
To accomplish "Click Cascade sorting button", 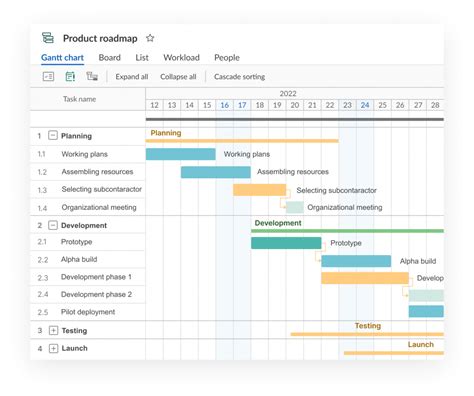I will (239, 77).
